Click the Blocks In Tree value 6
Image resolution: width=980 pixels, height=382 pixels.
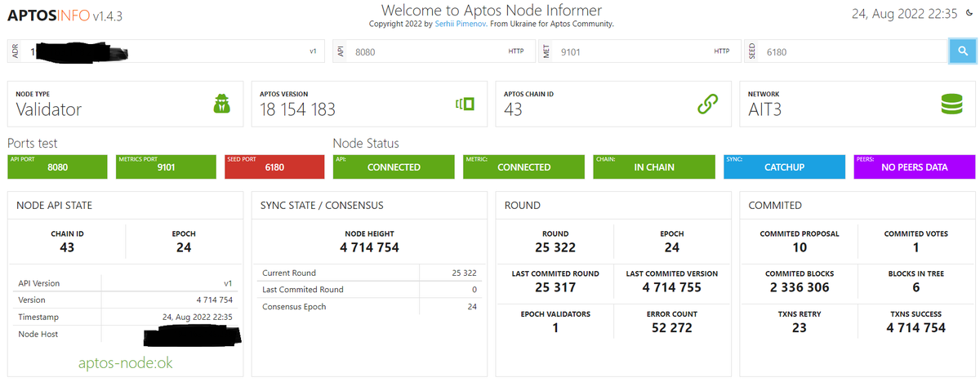coord(916,287)
